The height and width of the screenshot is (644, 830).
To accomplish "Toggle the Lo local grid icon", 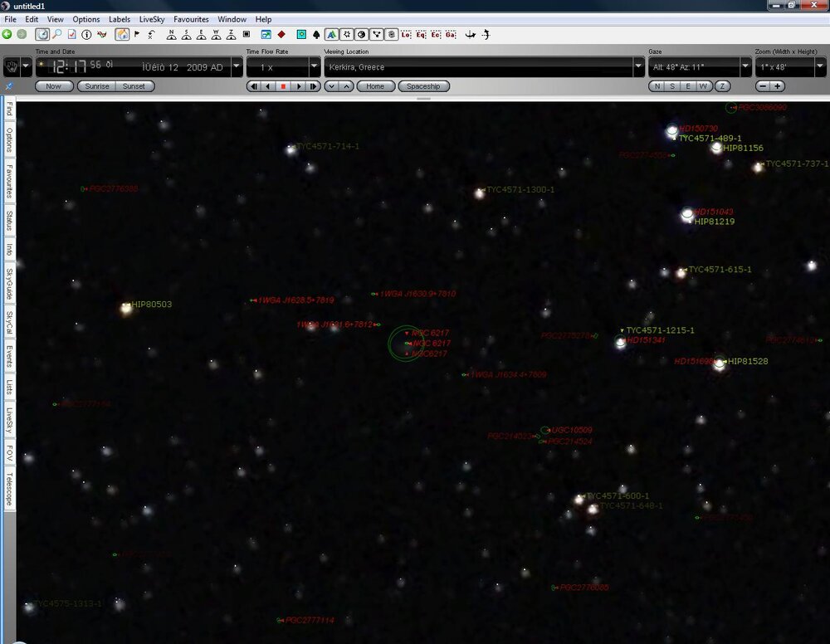I will pos(406,34).
